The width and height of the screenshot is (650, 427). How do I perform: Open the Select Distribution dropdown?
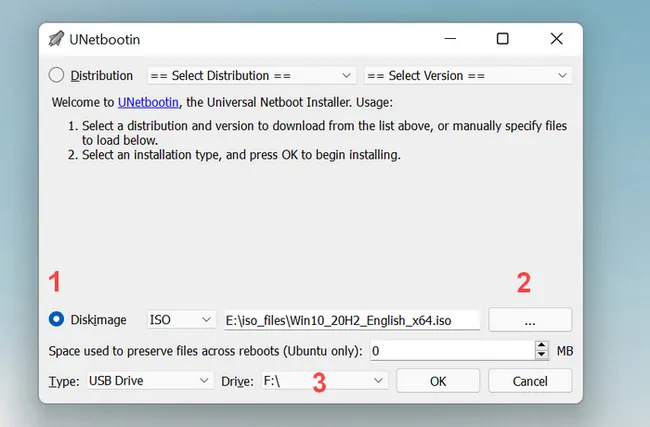pyautogui.click(x=251, y=75)
